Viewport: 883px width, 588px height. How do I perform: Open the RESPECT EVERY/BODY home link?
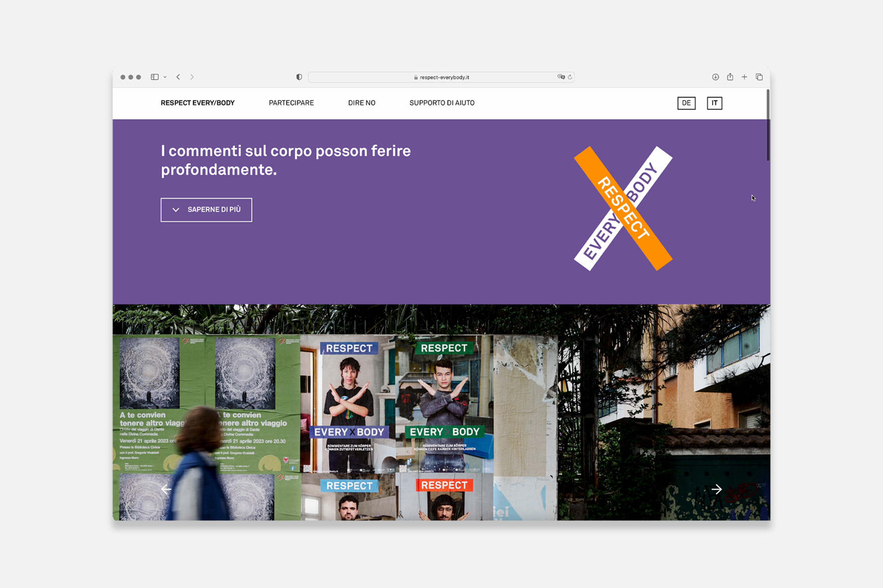(x=198, y=103)
